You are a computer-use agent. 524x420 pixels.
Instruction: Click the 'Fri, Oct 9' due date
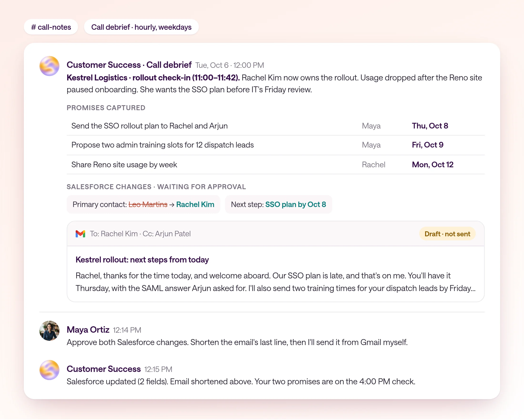click(x=428, y=145)
